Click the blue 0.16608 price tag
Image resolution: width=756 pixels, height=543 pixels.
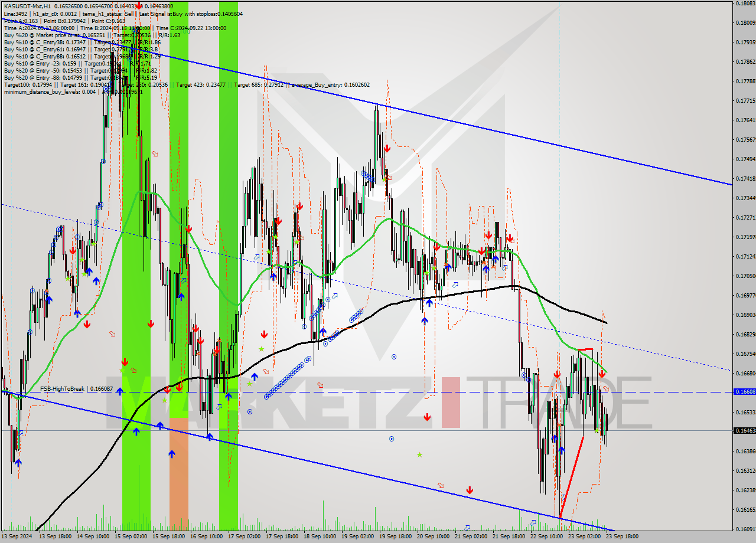click(744, 392)
